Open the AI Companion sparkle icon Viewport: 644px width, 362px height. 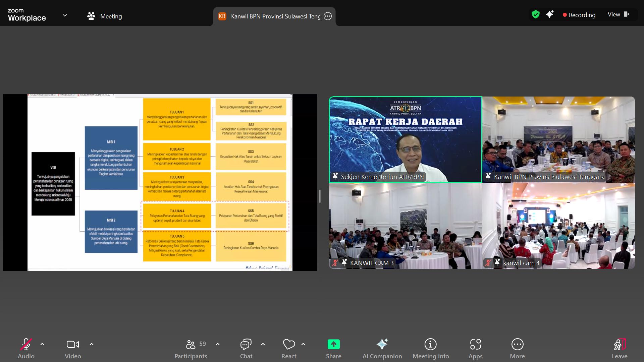[382, 344]
